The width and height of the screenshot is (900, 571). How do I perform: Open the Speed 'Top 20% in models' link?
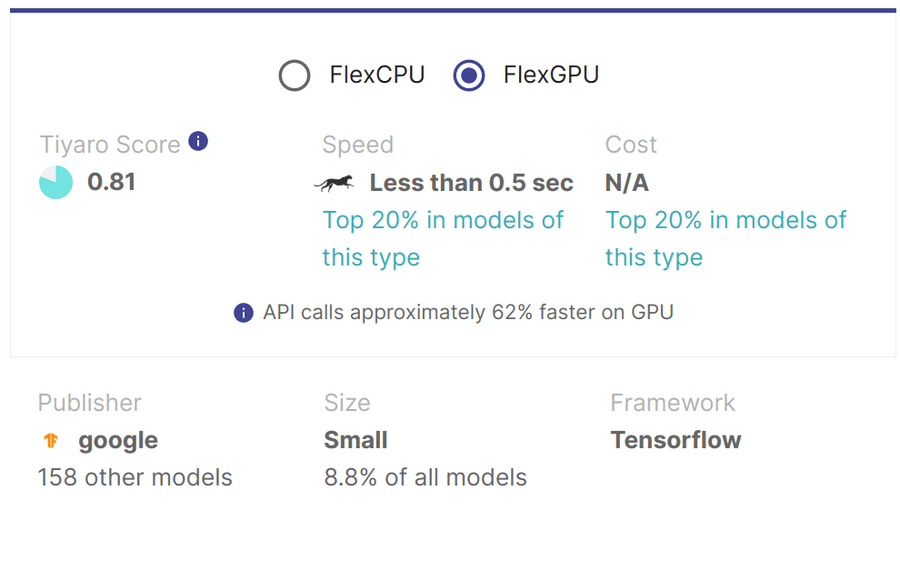coord(443,239)
